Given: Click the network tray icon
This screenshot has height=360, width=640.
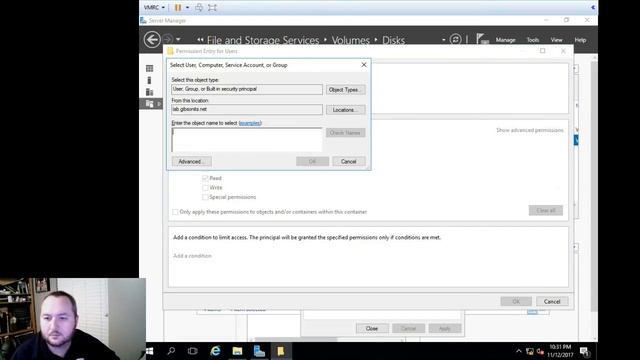Looking at the screenshot, I should (x=529, y=351).
